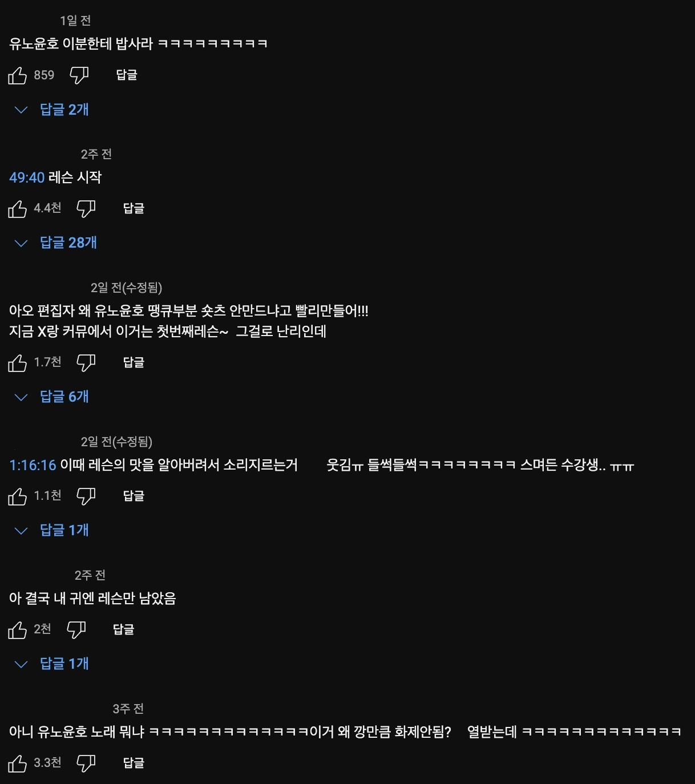695x784 pixels.
Task: Reply to the '밥사라' comment via 답글
Action: [127, 75]
